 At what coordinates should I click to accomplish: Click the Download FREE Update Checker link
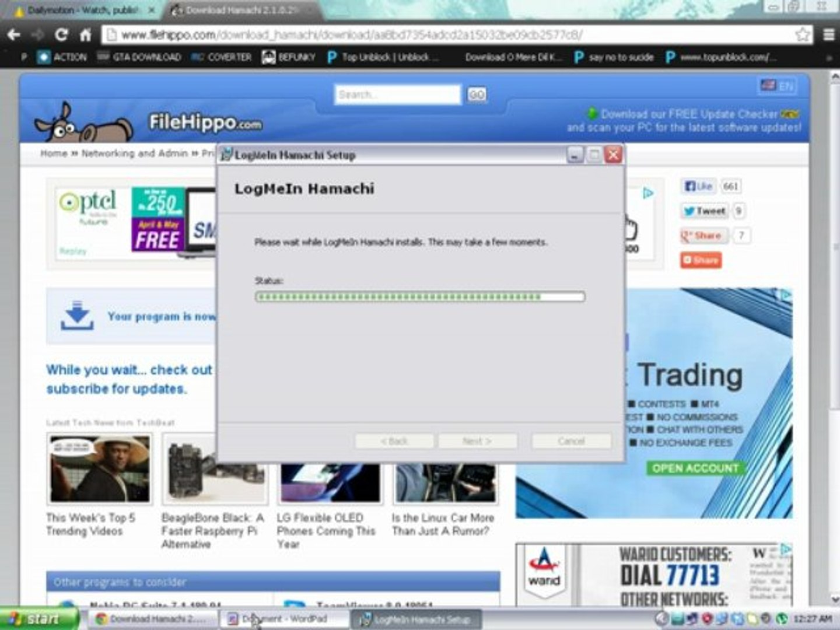(x=684, y=121)
